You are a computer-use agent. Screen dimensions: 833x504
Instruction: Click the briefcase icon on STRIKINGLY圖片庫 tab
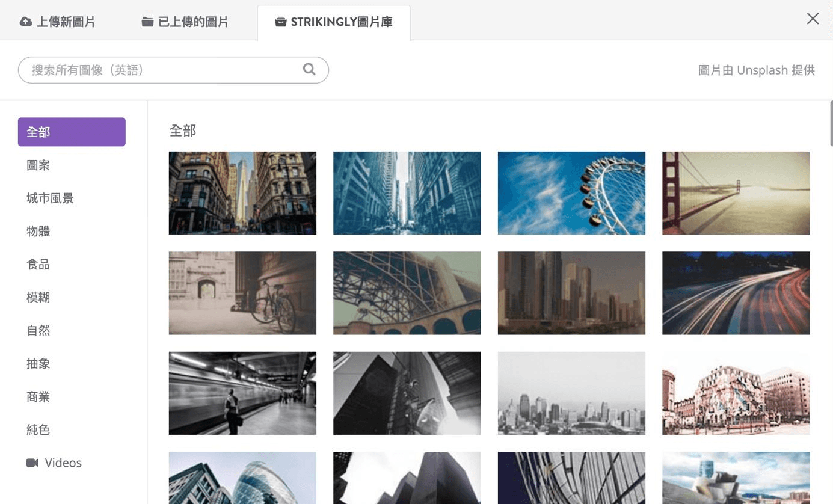pyautogui.click(x=280, y=20)
